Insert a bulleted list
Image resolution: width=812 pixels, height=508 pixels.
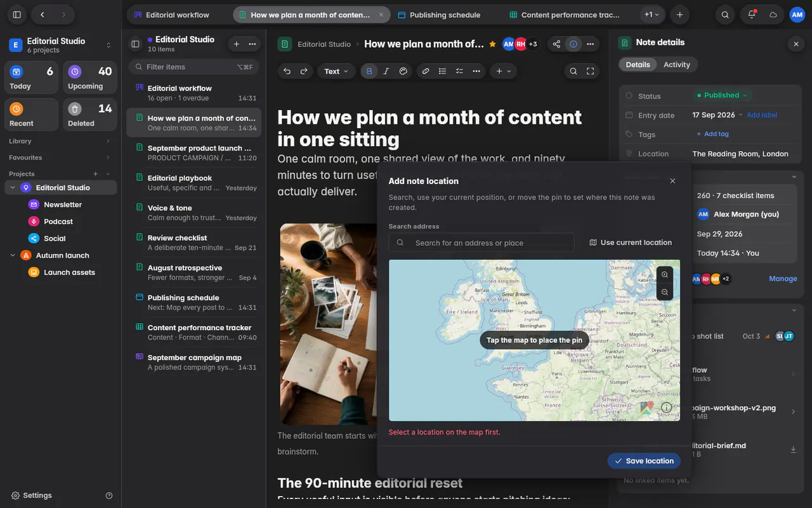(443, 71)
